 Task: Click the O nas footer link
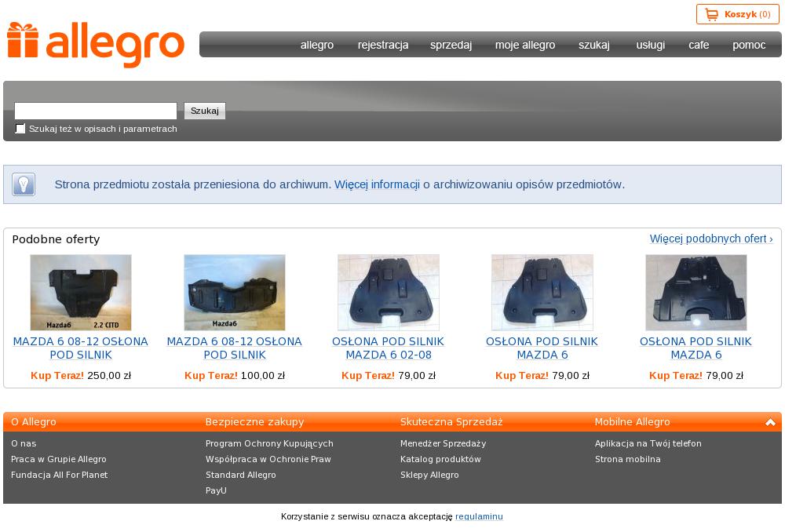click(x=24, y=443)
